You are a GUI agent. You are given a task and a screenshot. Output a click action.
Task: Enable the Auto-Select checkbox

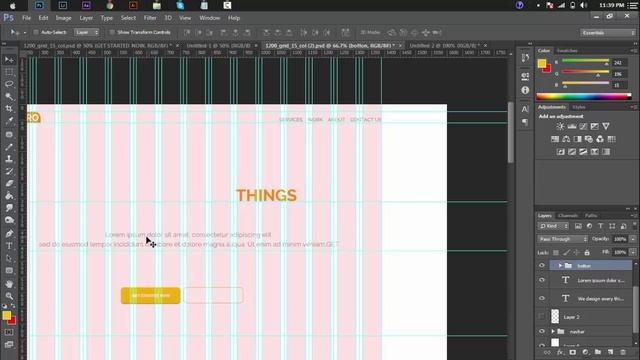tap(36, 32)
